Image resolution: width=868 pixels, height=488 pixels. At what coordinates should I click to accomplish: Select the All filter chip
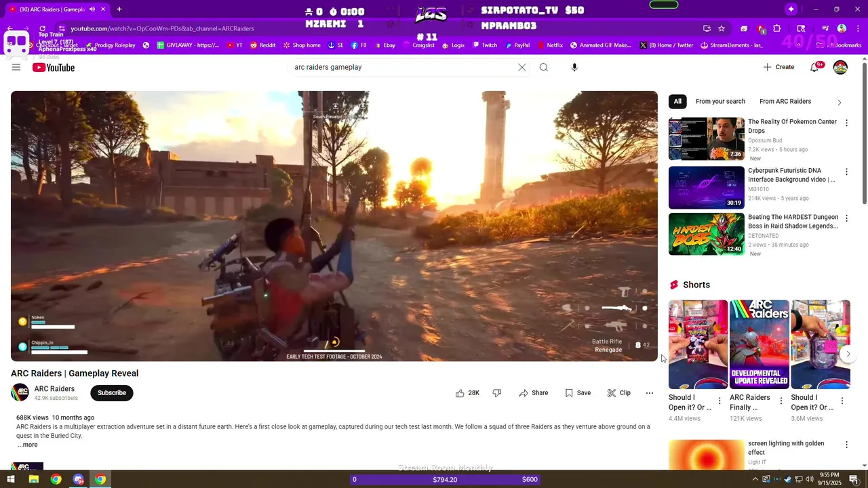(677, 102)
